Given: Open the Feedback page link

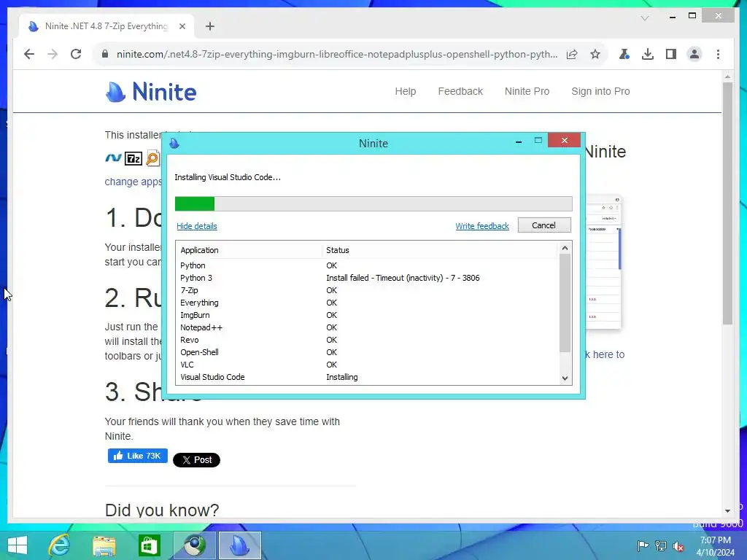Looking at the screenshot, I should [x=460, y=91].
